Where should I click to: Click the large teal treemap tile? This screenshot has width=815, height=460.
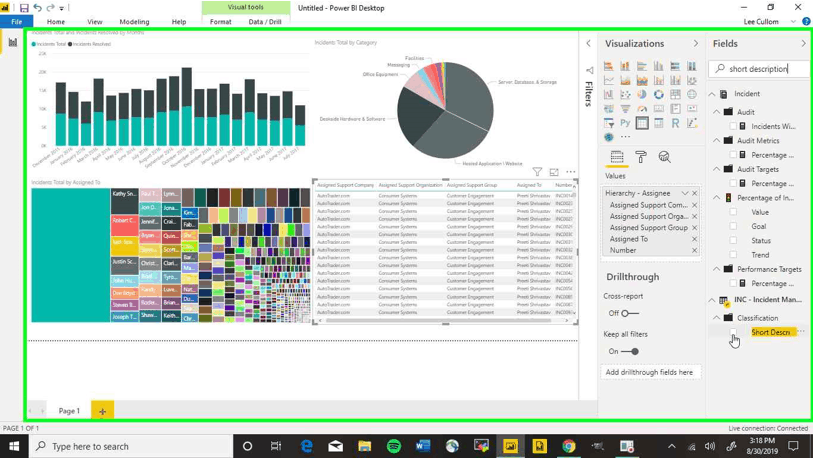(x=71, y=255)
